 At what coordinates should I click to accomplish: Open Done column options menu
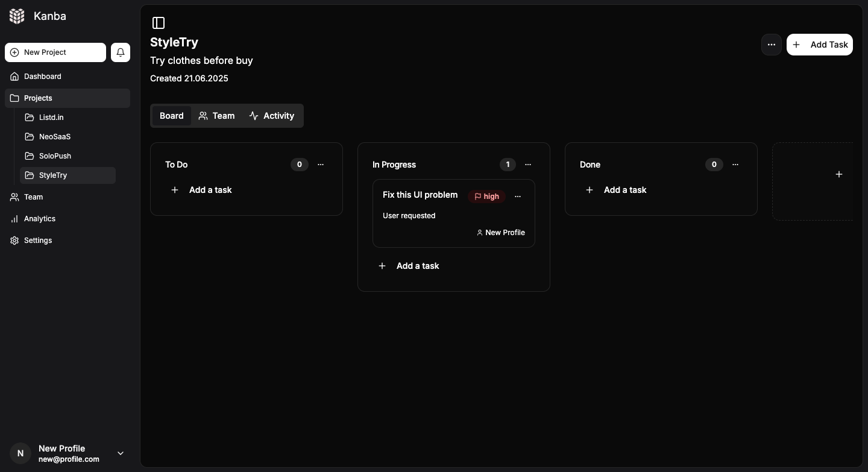pyautogui.click(x=735, y=165)
